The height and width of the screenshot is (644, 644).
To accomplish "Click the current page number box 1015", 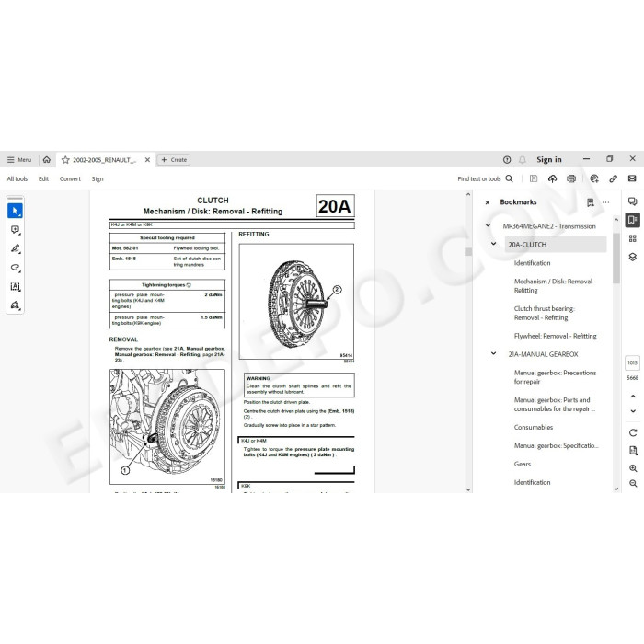I will tap(633, 362).
